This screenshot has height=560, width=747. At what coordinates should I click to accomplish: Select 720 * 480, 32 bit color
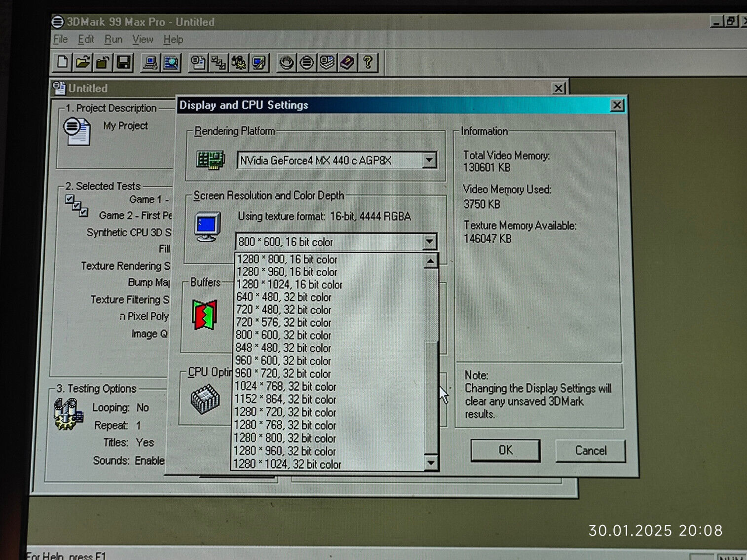click(329, 310)
